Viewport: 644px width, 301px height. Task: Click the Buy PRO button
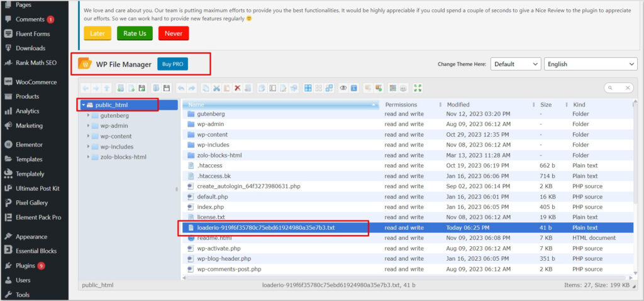click(x=172, y=64)
